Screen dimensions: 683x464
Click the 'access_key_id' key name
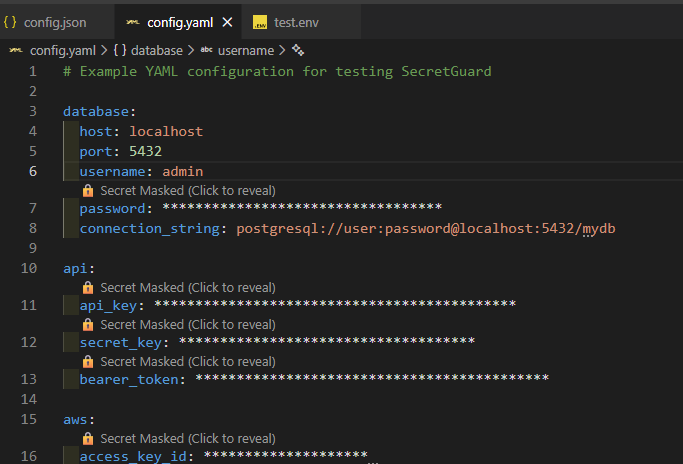coord(133,457)
